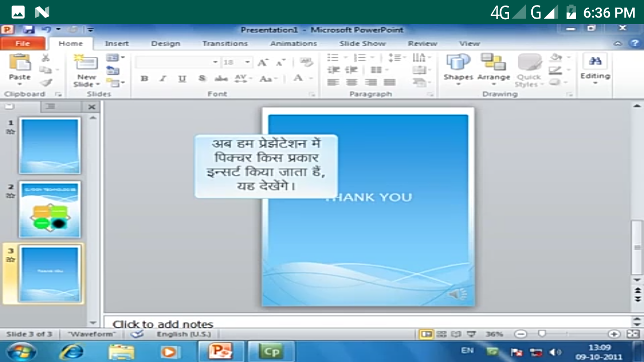This screenshot has height=362, width=644.
Task: Click the spell check status icon
Action: pyautogui.click(x=137, y=334)
